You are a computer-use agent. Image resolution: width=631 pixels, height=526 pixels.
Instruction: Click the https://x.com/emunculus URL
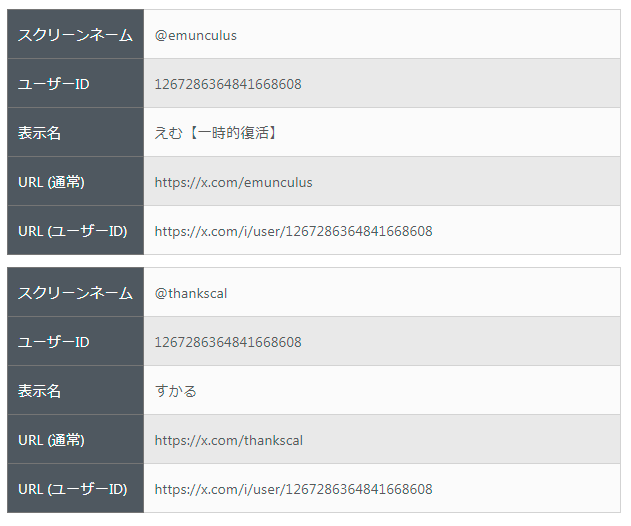[233, 182]
